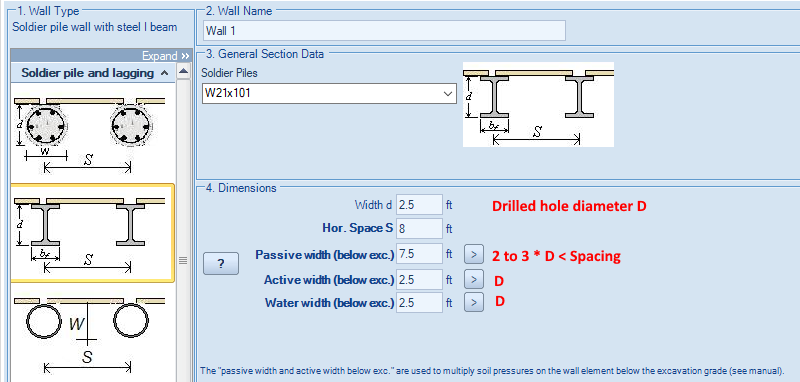Open the Soldier Piles W21x101 dropdown

(329, 93)
